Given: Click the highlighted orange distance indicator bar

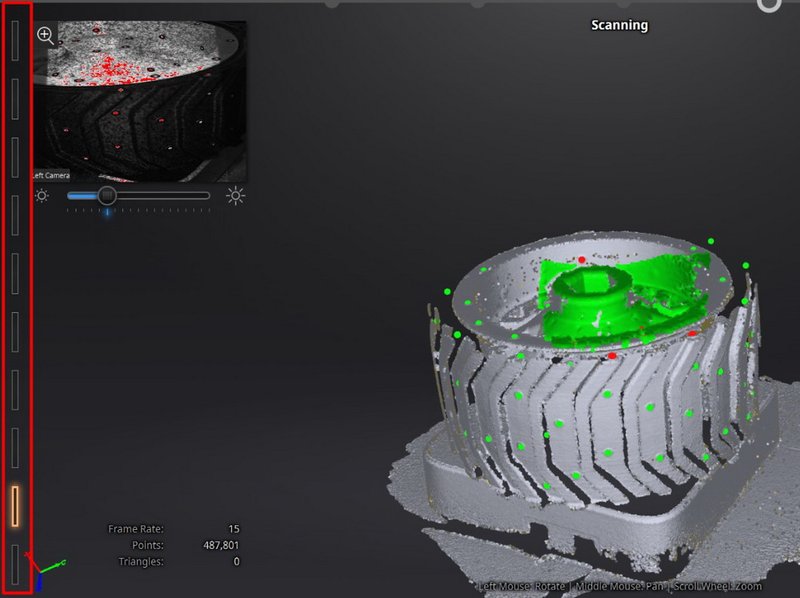Looking at the screenshot, I should pyautogui.click(x=15, y=506).
